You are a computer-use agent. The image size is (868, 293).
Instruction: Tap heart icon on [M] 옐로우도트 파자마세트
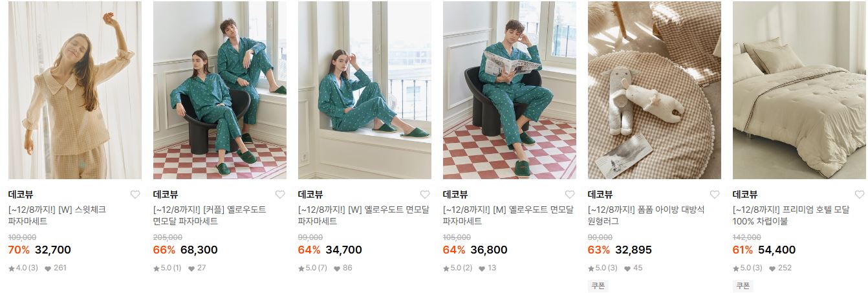point(570,195)
